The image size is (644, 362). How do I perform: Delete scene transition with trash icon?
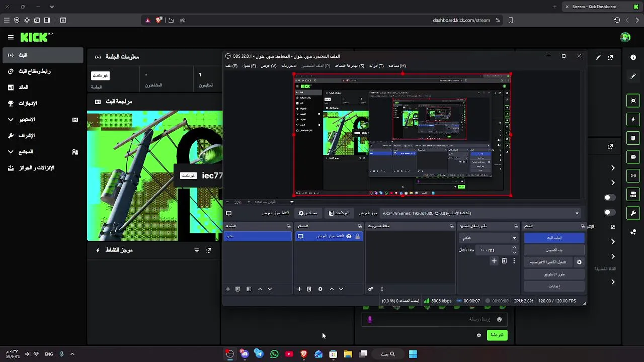click(x=504, y=261)
